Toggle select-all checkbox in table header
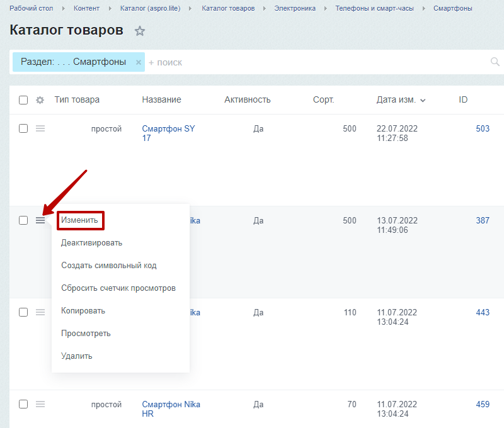 (23, 100)
